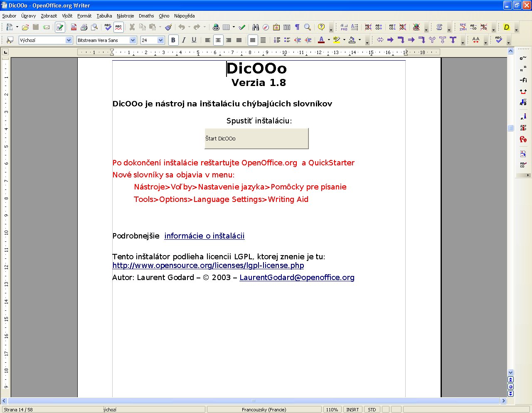Click STD selection mode in status bar
Image resolution: width=532 pixels, height=413 pixels.
(372, 410)
